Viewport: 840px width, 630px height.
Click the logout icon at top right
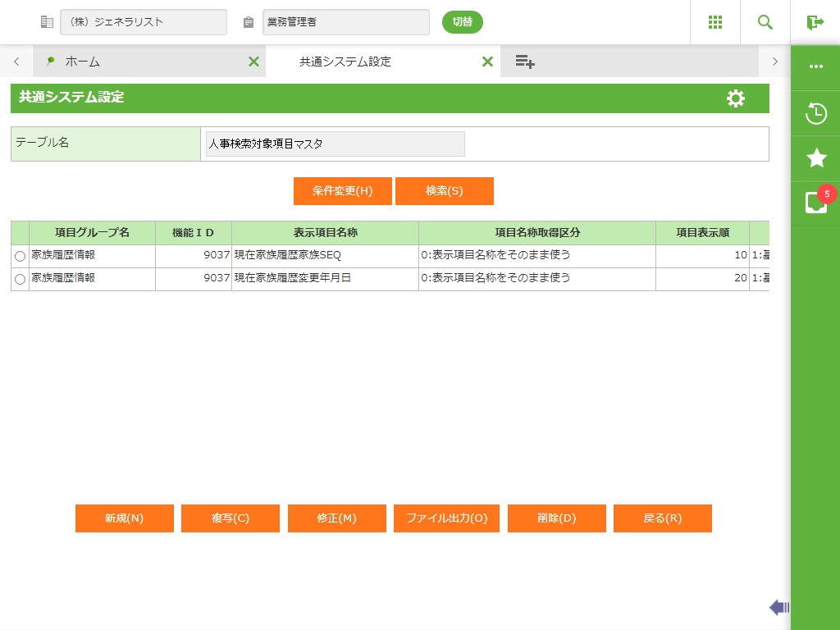click(x=815, y=22)
